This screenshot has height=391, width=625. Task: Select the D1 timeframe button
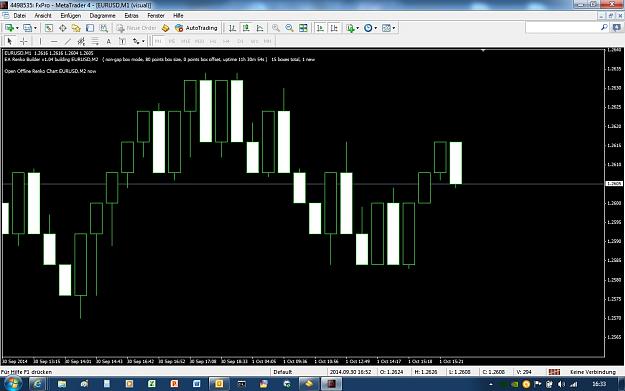click(x=240, y=41)
